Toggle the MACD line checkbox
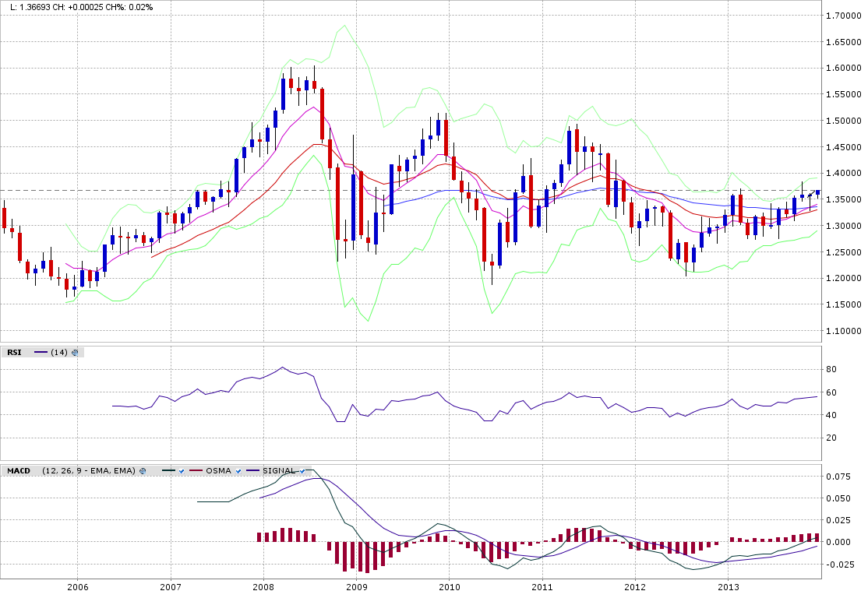 pyautogui.click(x=181, y=471)
